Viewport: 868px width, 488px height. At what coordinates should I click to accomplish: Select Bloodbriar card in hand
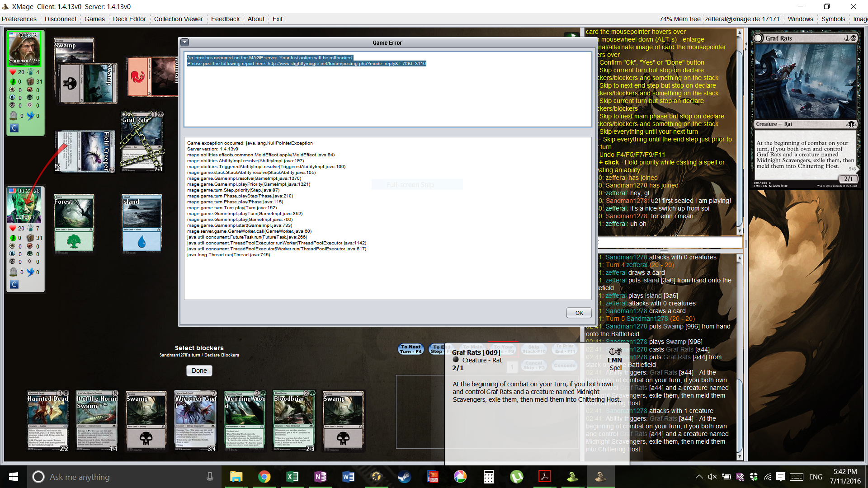coord(294,421)
